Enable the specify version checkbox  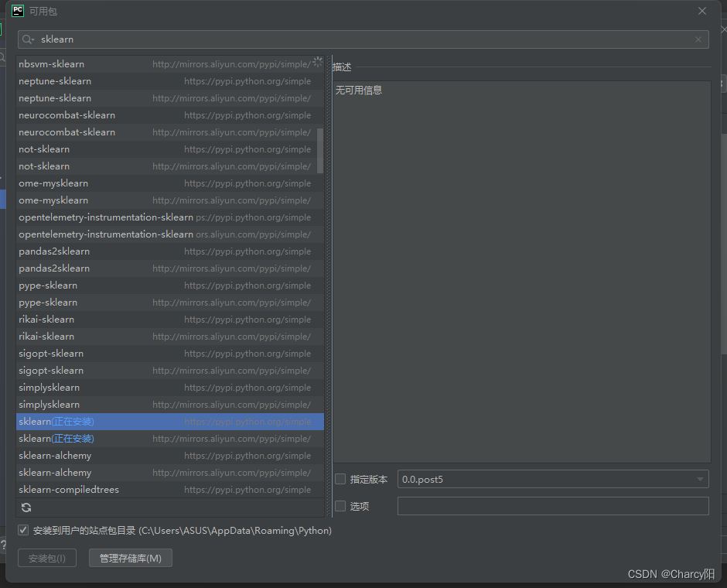tap(340, 479)
